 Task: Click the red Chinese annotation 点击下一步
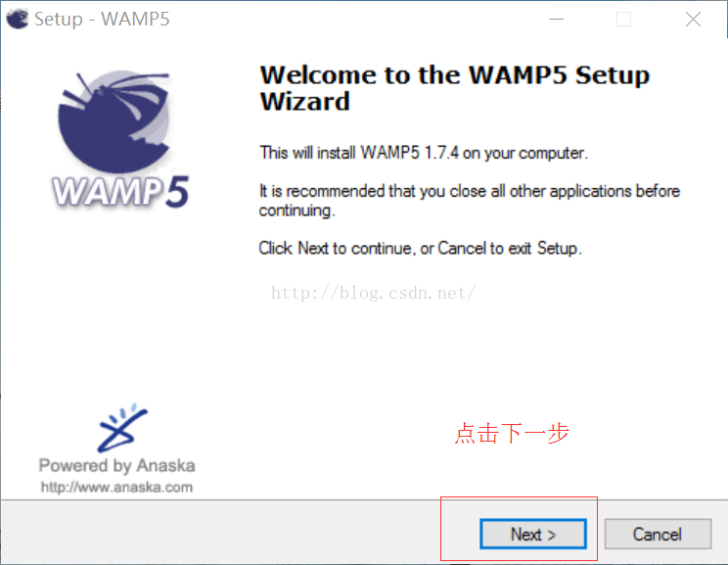point(512,433)
